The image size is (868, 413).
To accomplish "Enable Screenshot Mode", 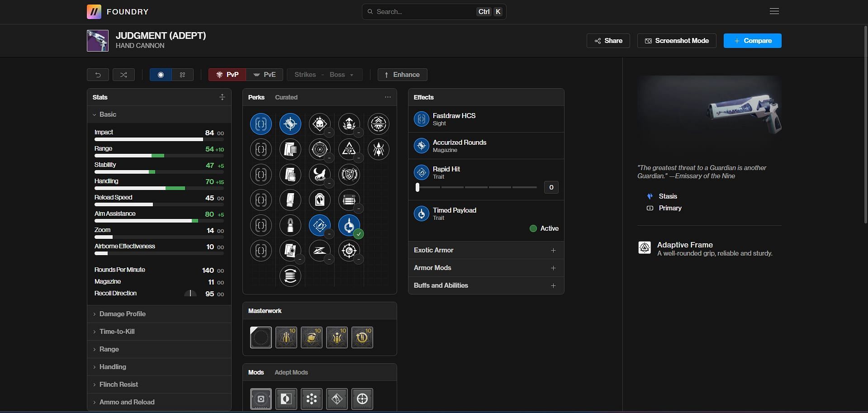I will (677, 41).
